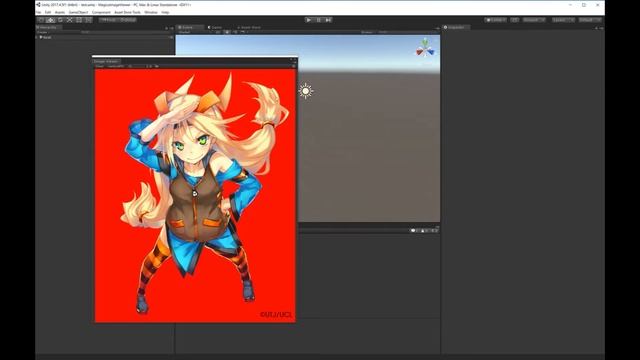Toggle the Inspector lock icon
Screen dimensions: 640x360
click(x=596, y=28)
